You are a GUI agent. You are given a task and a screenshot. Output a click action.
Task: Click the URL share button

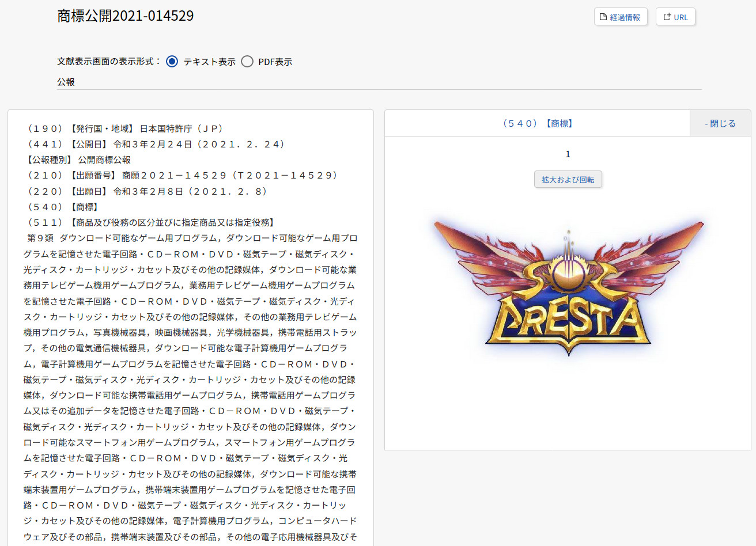[x=675, y=17]
